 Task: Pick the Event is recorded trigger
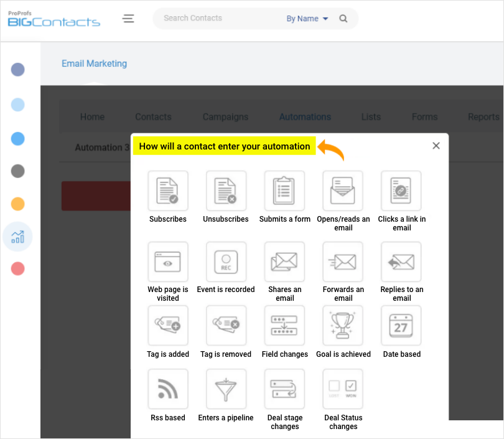click(226, 262)
